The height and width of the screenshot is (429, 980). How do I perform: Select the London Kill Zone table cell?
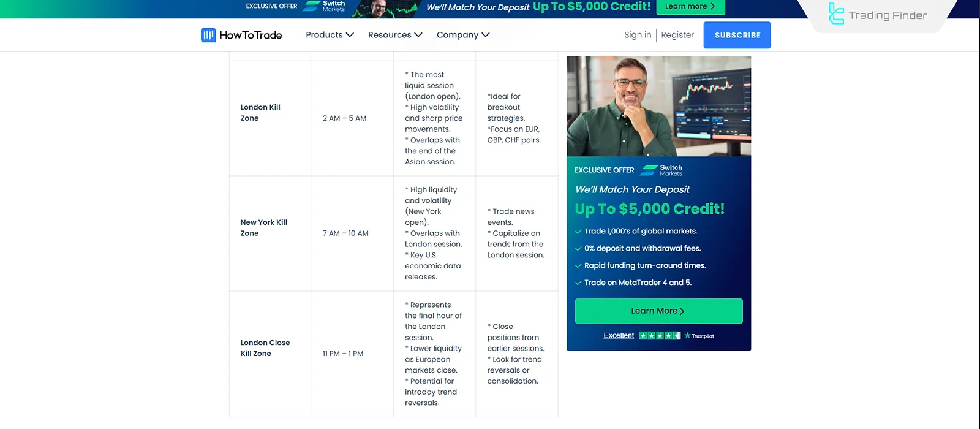tap(260, 113)
